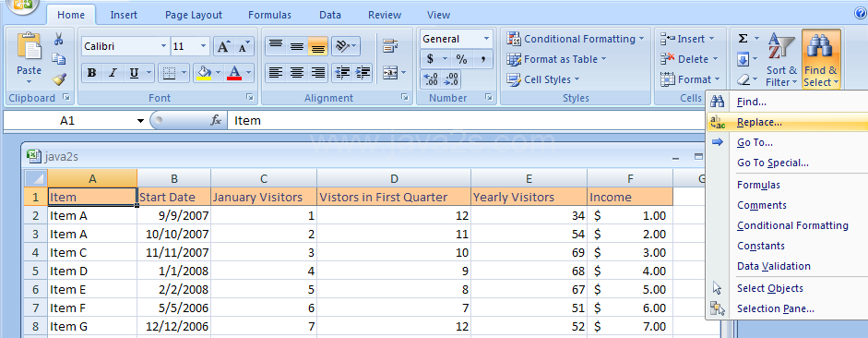Apply red font color
The height and width of the screenshot is (338, 868).
[234, 73]
